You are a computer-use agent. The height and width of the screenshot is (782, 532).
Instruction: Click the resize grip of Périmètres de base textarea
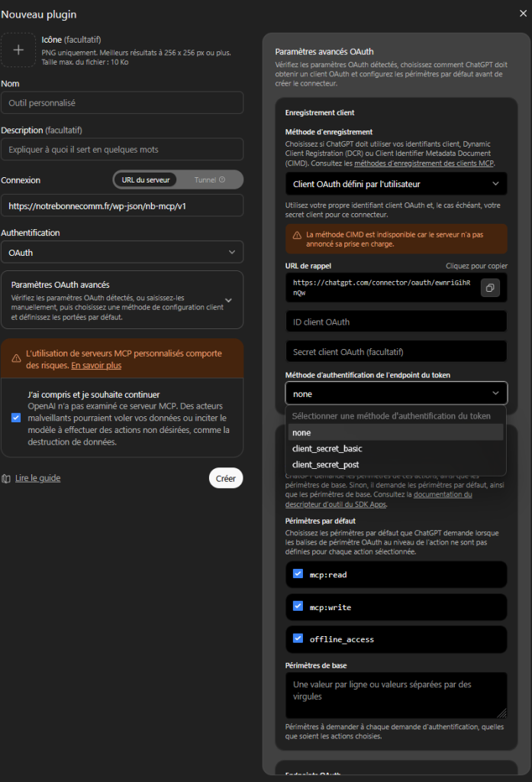point(501,713)
